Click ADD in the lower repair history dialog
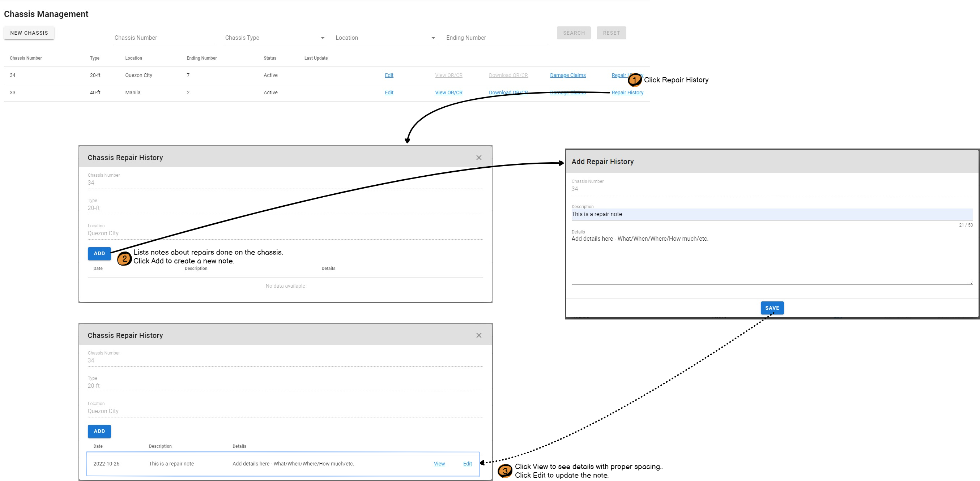 point(99,431)
